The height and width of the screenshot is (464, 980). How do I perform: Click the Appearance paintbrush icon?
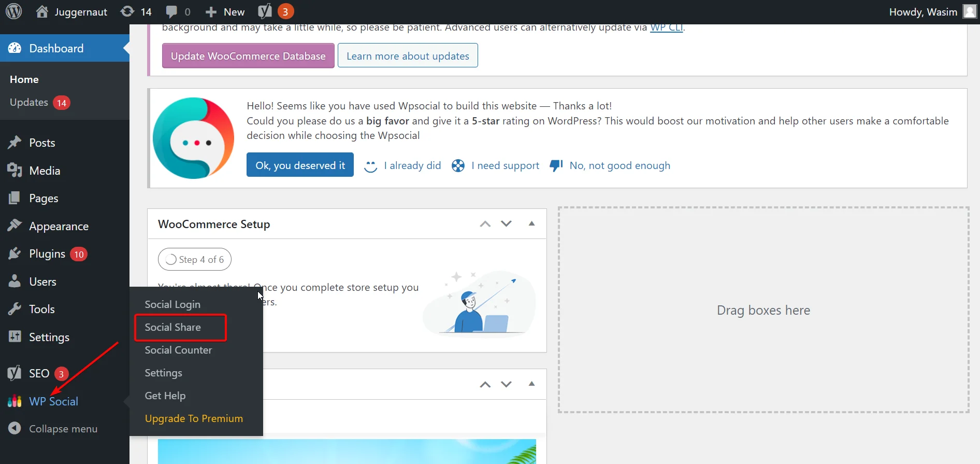[x=15, y=226]
